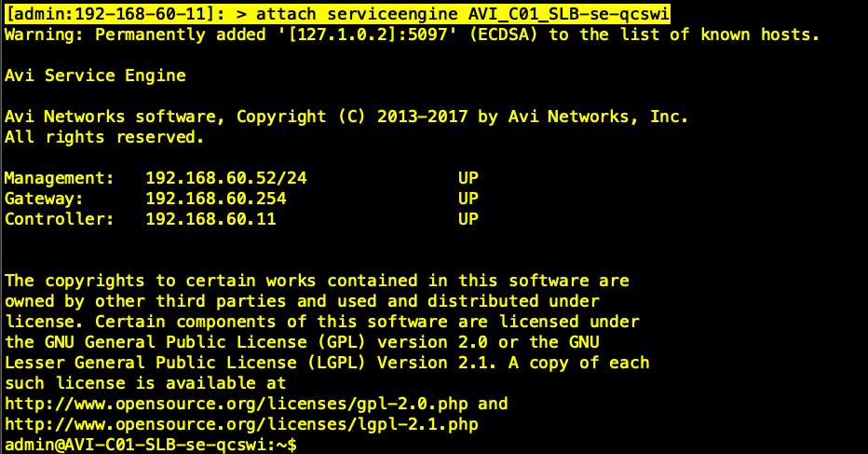Click the Gateway address 192.168.60.254
Image resolution: width=868 pixels, height=454 pixels.
[x=216, y=199]
